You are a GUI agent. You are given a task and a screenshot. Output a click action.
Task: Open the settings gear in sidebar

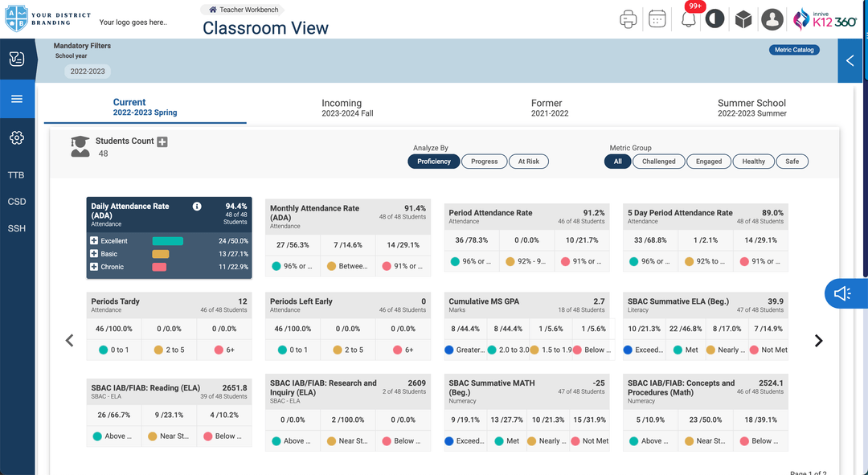coord(17,138)
